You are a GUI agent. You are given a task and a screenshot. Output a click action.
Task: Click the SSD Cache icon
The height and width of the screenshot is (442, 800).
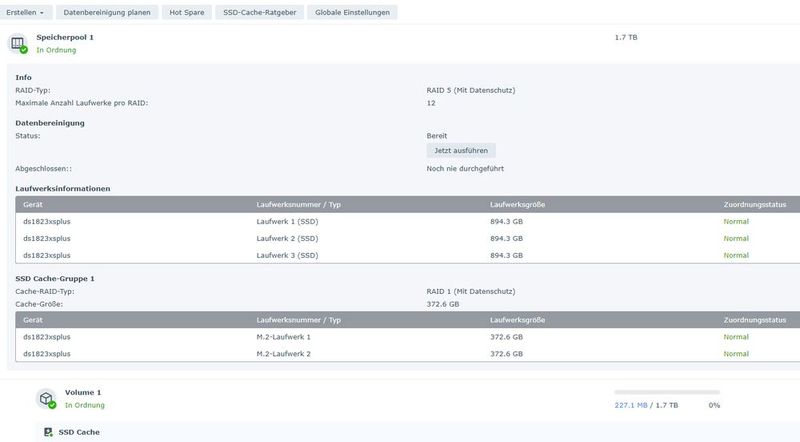click(x=48, y=432)
